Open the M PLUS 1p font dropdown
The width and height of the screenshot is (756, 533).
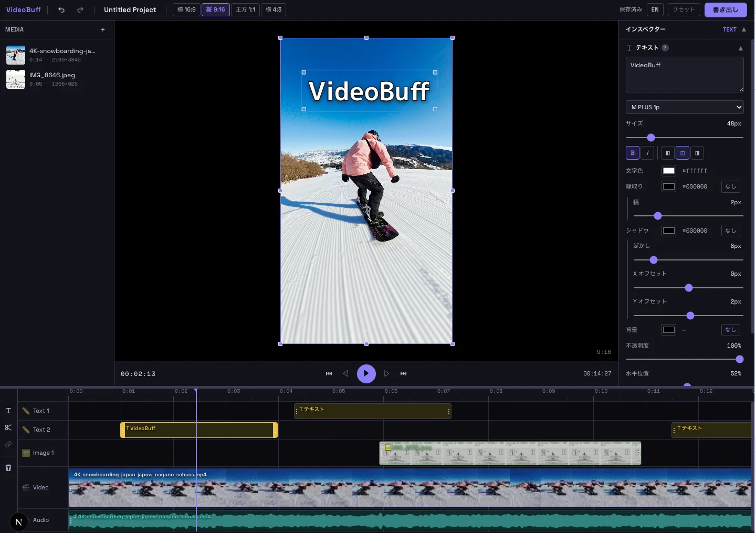(685, 107)
